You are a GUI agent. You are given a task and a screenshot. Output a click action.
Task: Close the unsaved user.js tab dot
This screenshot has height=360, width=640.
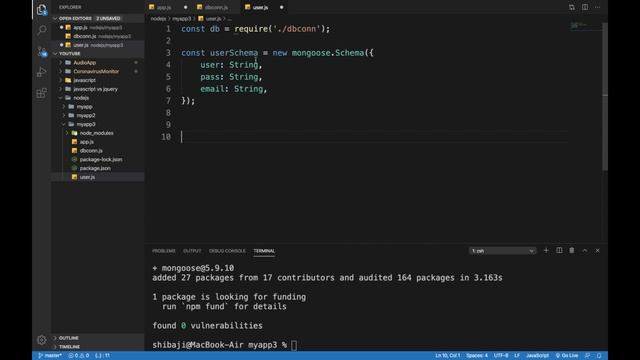click(x=282, y=7)
